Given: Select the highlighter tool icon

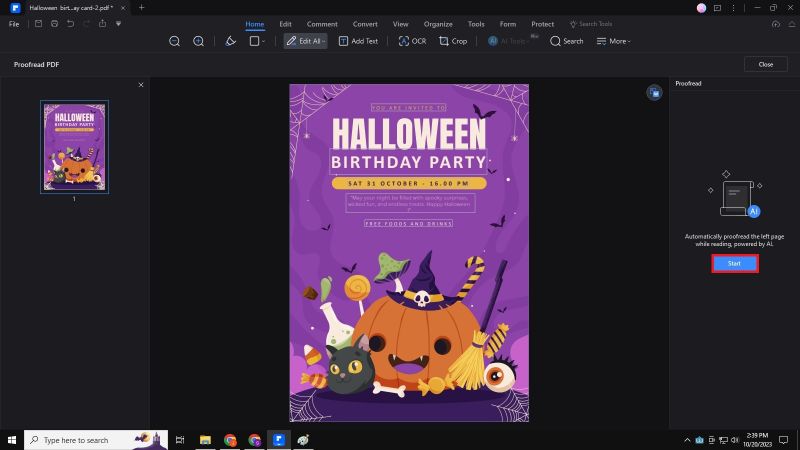Looking at the screenshot, I should coord(230,41).
